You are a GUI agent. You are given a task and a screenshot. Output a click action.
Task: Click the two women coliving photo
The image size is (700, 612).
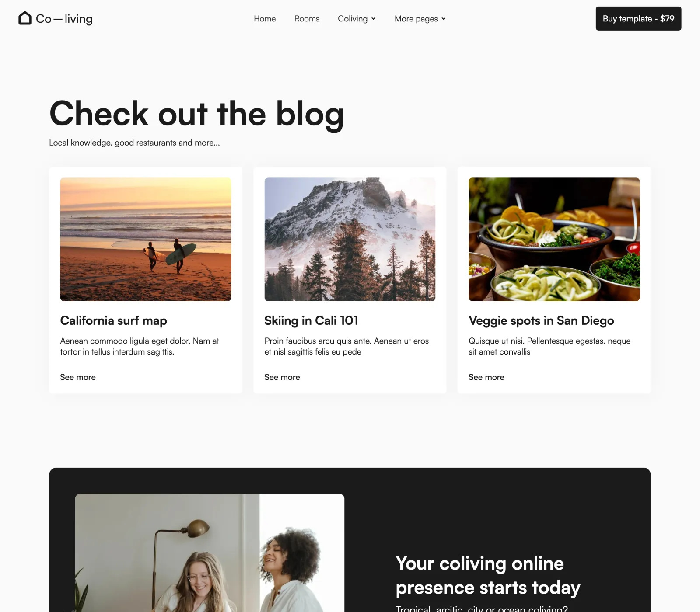(210, 553)
